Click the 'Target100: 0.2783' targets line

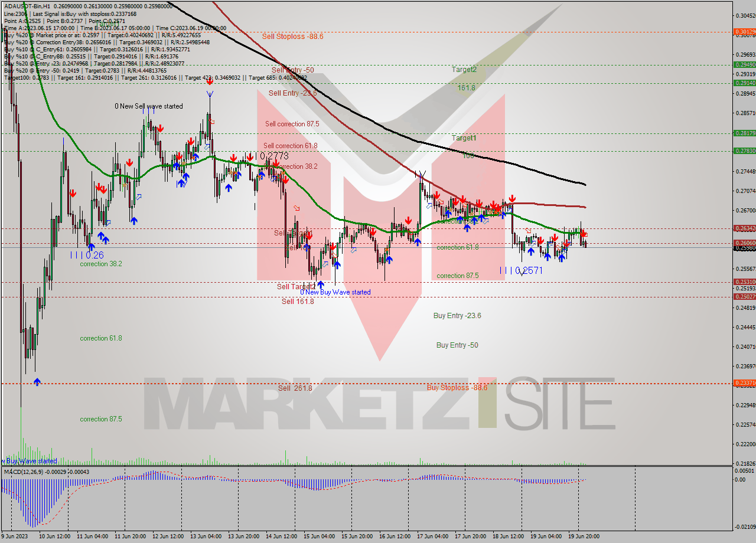[155, 78]
